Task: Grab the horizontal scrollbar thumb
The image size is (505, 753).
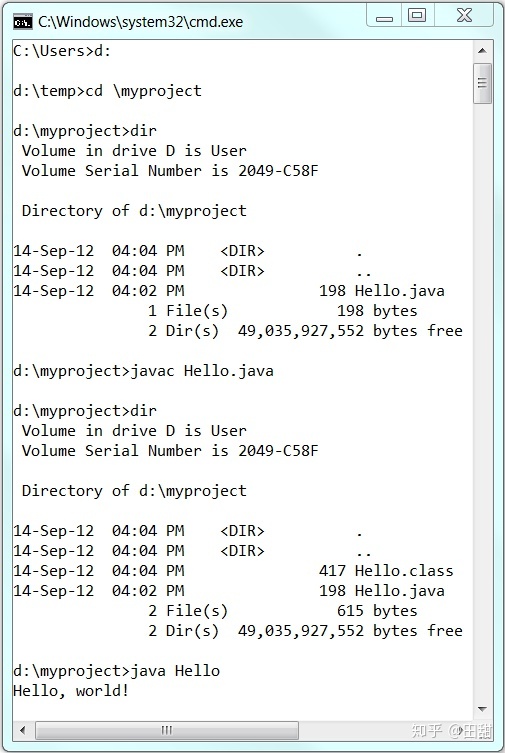Action: [167, 730]
